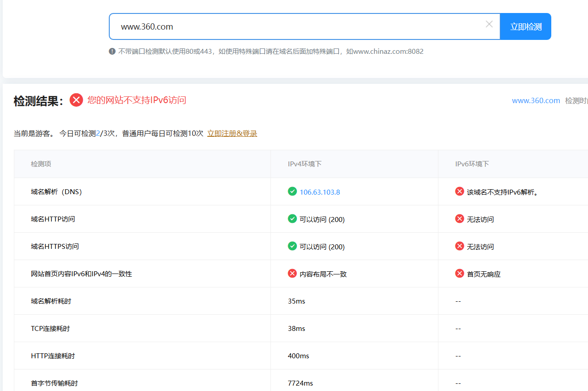Click 可以访问 (200) in the 域名HTTPS访问 row
The width and height of the screenshot is (588, 391).
click(322, 247)
